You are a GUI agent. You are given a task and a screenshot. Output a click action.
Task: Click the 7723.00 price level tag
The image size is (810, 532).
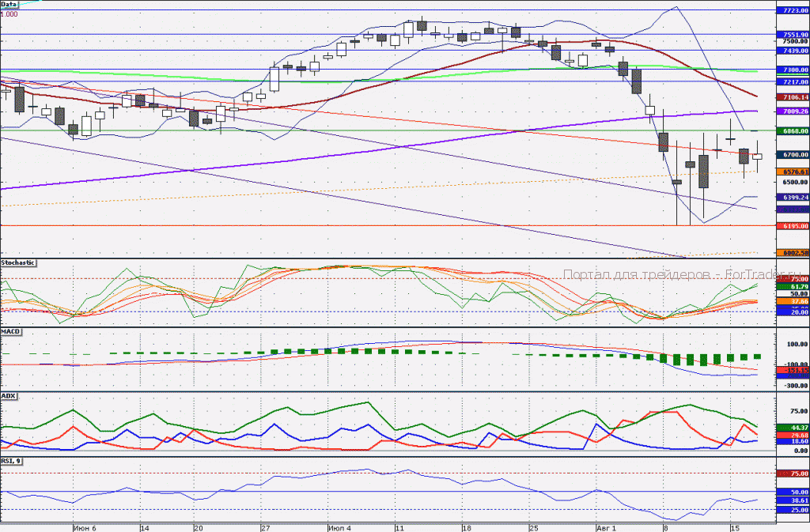tap(793, 10)
